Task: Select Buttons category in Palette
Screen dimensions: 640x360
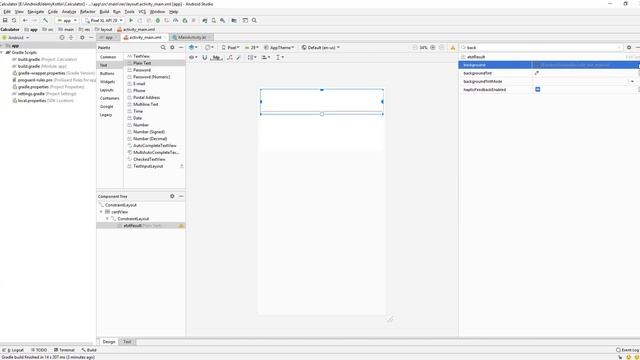Action: click(107, 73)
